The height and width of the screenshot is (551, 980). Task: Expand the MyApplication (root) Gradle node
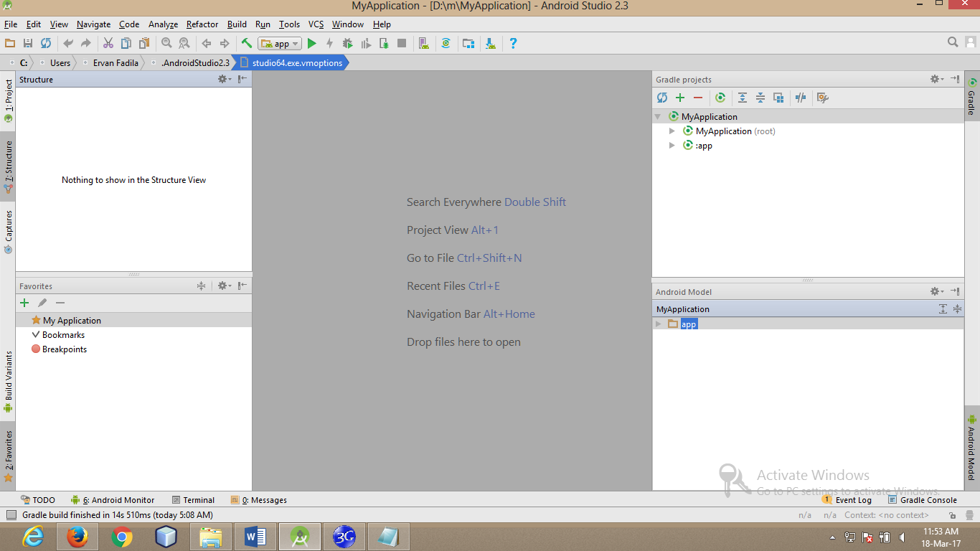click(672, 131)
